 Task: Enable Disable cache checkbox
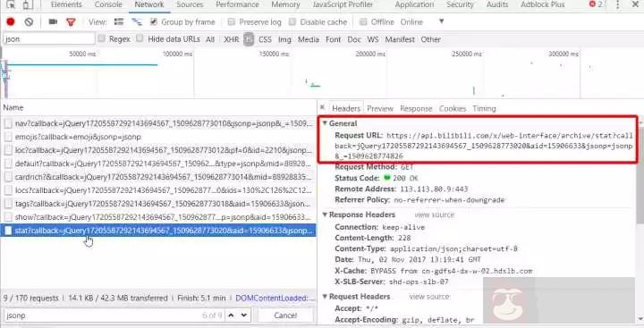(292, 21)
